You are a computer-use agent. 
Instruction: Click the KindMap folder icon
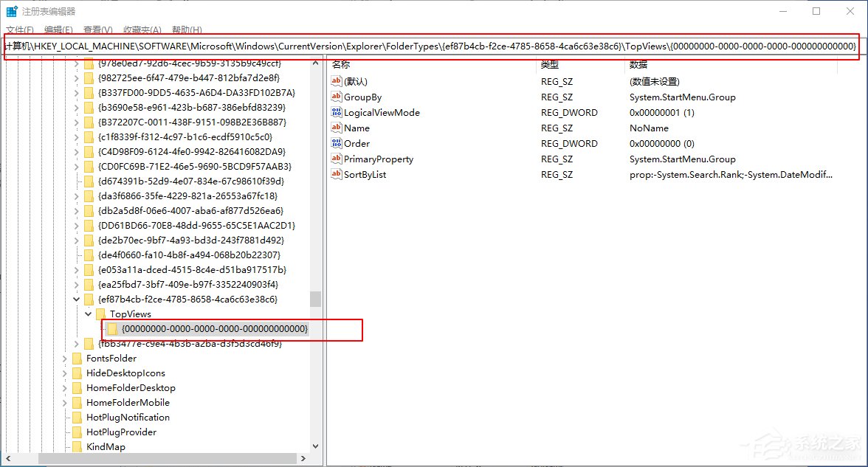coord(78,446)
